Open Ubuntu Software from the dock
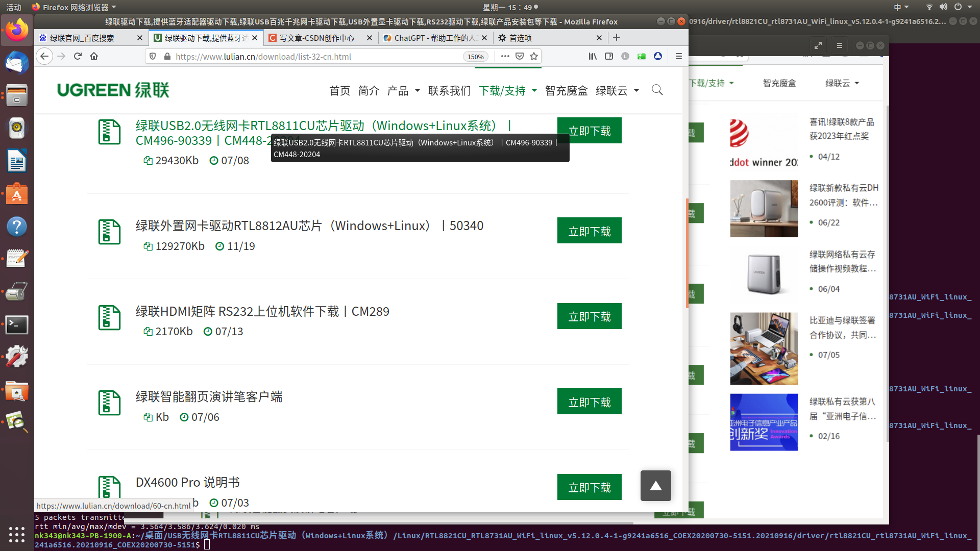The image size is (980, 551). (x=17, y=194)
